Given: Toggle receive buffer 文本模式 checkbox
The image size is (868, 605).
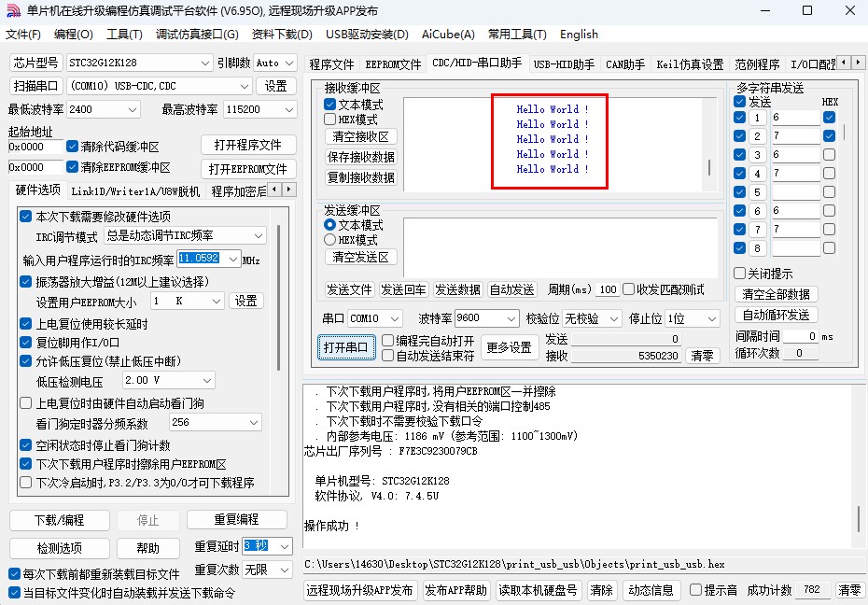Looking at the screenshot, I should point(329,104).
